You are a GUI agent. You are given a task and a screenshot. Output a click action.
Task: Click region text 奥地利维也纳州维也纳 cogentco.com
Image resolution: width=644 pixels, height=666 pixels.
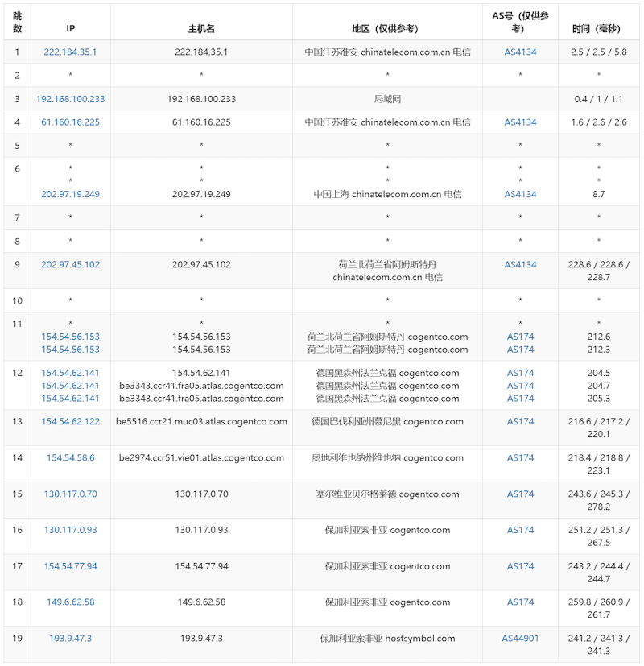pos(387,458)
